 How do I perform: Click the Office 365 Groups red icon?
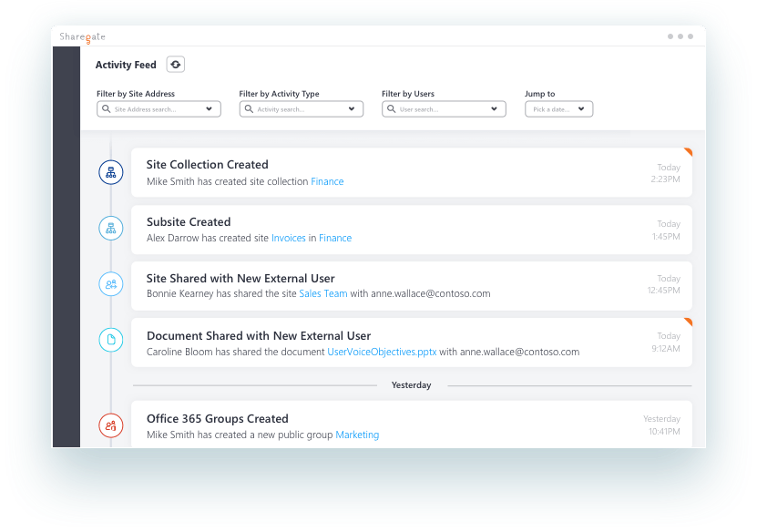click(x=111, y=425)
